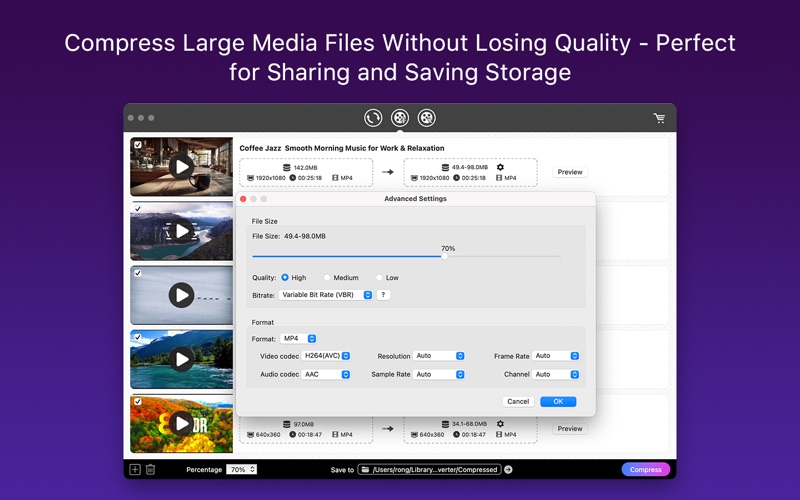
Task: Play the Coffee Jazz video thumbnail
Action: tap(181, 166)
